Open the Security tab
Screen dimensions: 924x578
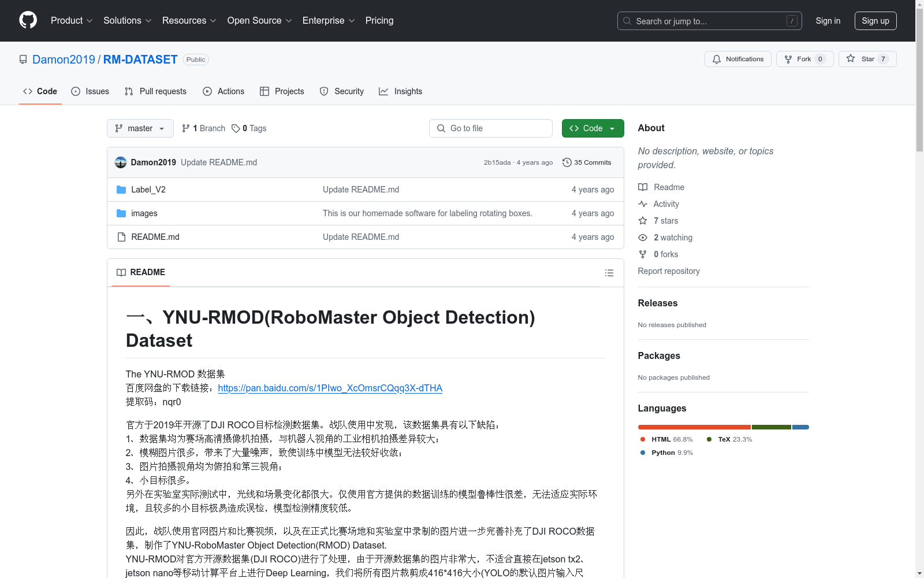(342, 91)
